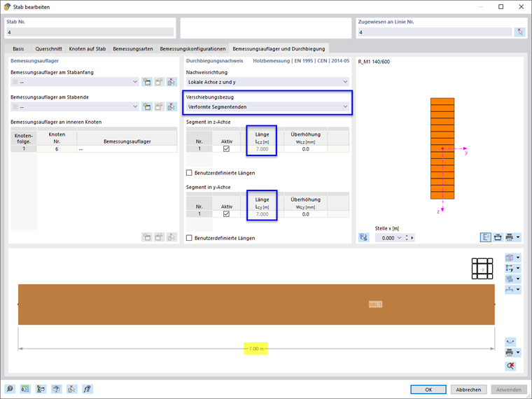The height and width of the screenshot is (399, 532).
Task: Open the Verschiebungsbezug dropdown
Action: pos(267,106)
